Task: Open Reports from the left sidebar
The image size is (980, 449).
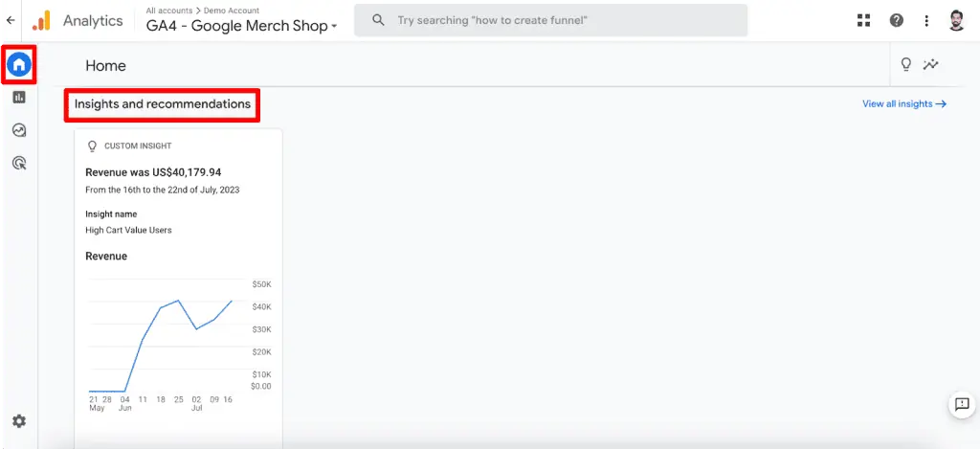Action: pos(19,97)
